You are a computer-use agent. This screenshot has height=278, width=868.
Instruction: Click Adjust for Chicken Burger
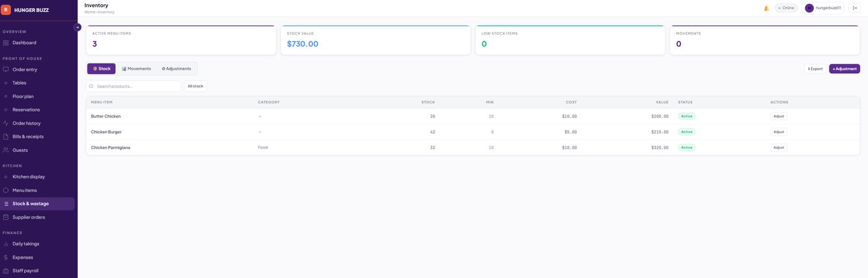tap(779, 132)
